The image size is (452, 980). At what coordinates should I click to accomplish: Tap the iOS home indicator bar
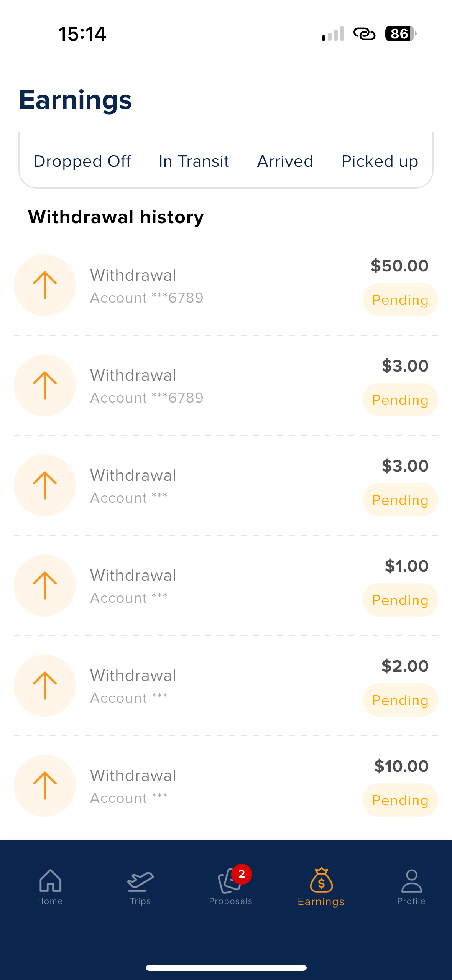(226, 968)
